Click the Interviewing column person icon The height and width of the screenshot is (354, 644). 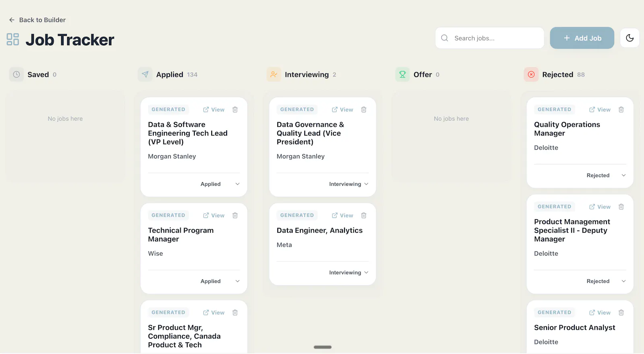pos(274,74)
